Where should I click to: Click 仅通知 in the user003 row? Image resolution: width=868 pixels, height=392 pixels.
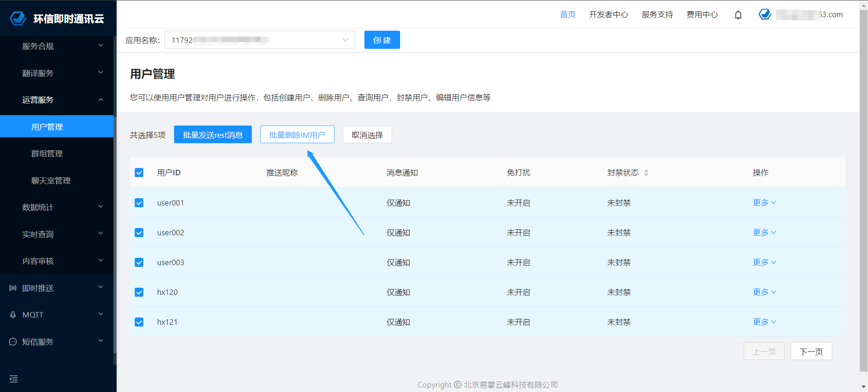pos(398,262)
